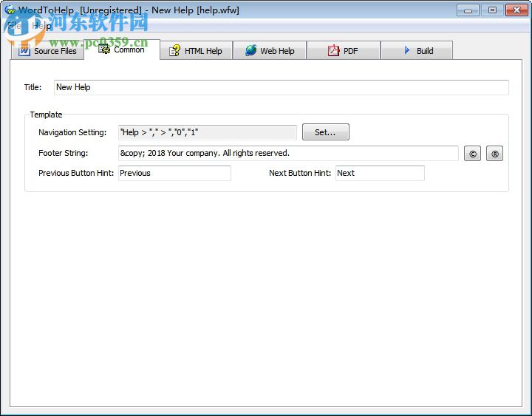Click the Next Button Hint field
Viewport: 532px width, 416px height.
click(380, 173)
